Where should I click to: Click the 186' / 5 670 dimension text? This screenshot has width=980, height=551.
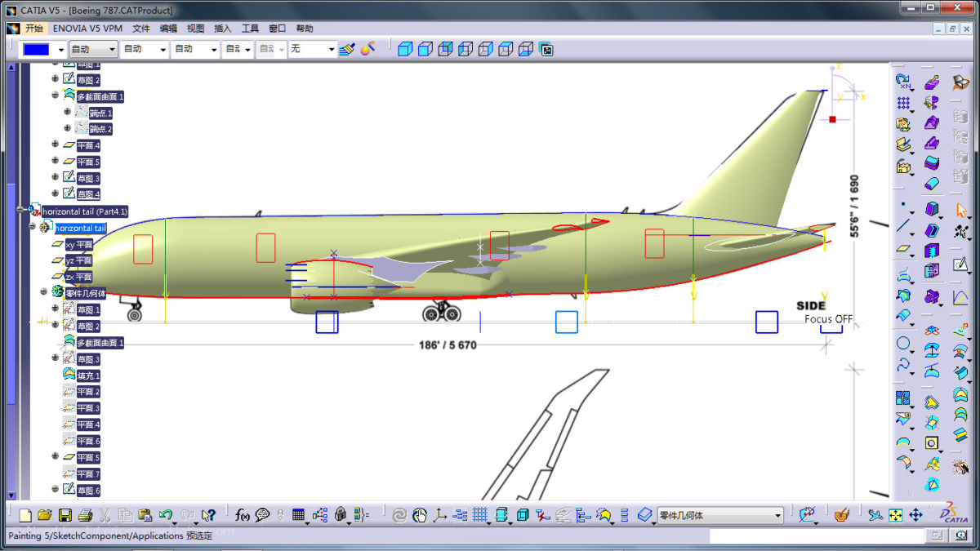tap(448, 345)
